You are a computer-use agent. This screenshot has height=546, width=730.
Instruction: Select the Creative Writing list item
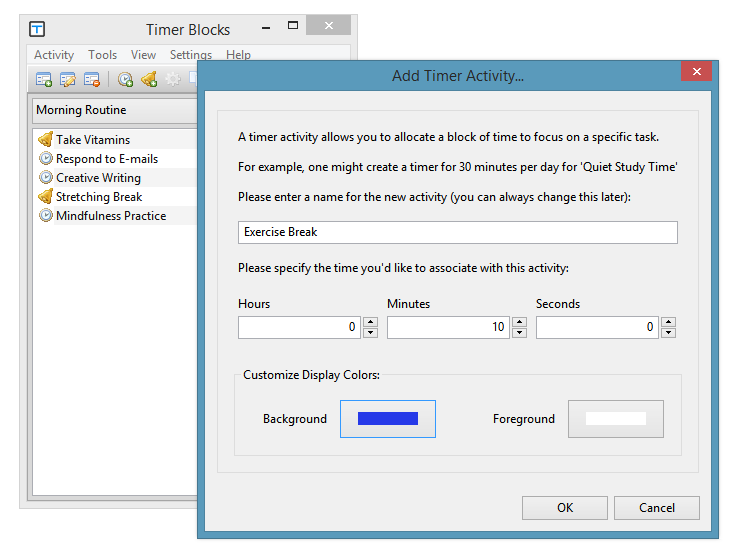pos(116,178)
